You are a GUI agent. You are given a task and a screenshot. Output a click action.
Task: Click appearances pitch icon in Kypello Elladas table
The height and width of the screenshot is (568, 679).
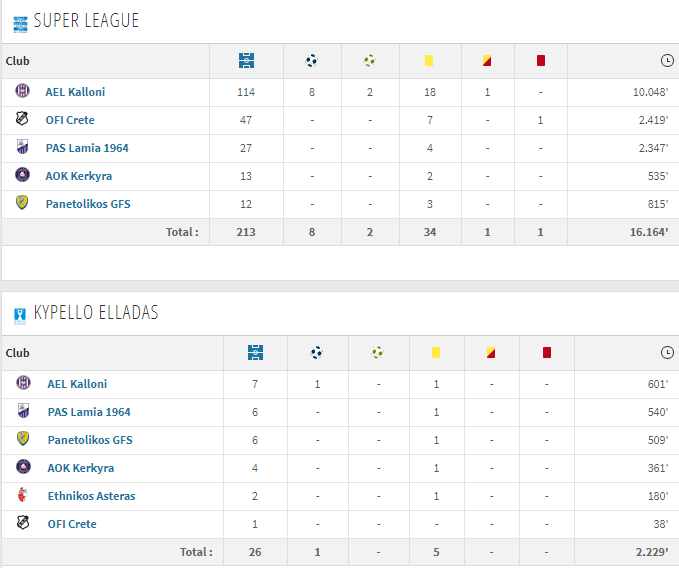click(x=255, y=352)
